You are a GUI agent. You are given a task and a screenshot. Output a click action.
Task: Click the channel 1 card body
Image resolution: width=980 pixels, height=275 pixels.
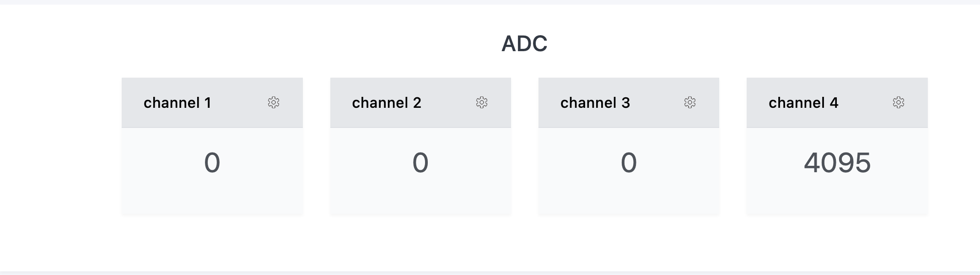click(x=212, y=194)
